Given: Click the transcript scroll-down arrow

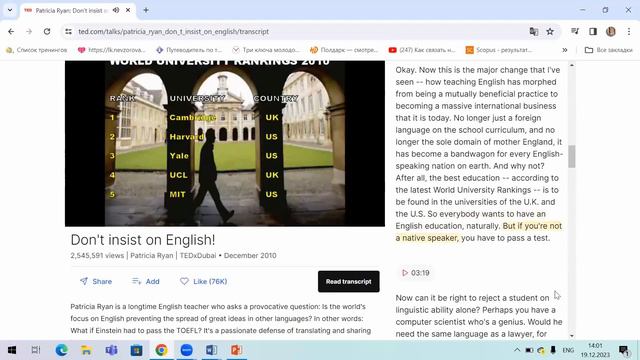Looking at the screenshot, I should pyautogui.click(x=572, y=336).
